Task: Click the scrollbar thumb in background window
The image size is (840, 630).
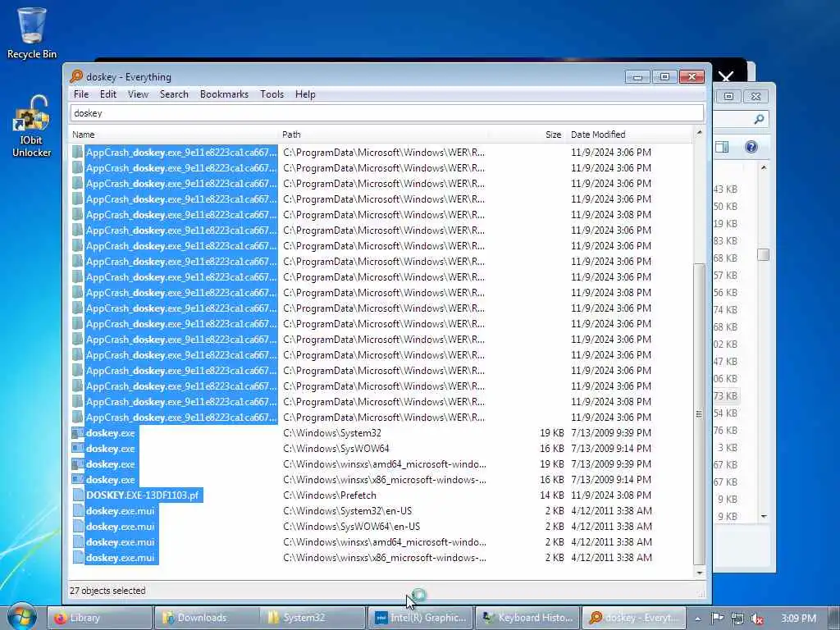Action: tap(764, 254)
